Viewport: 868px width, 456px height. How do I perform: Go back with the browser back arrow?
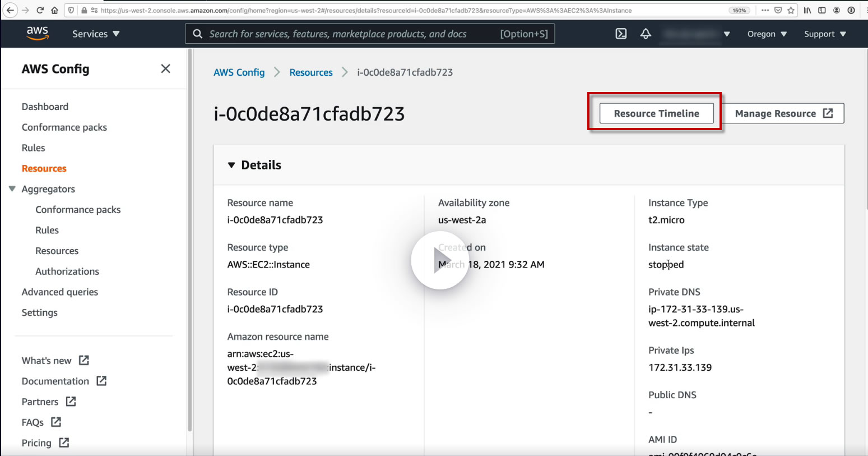tap(10, 10)
